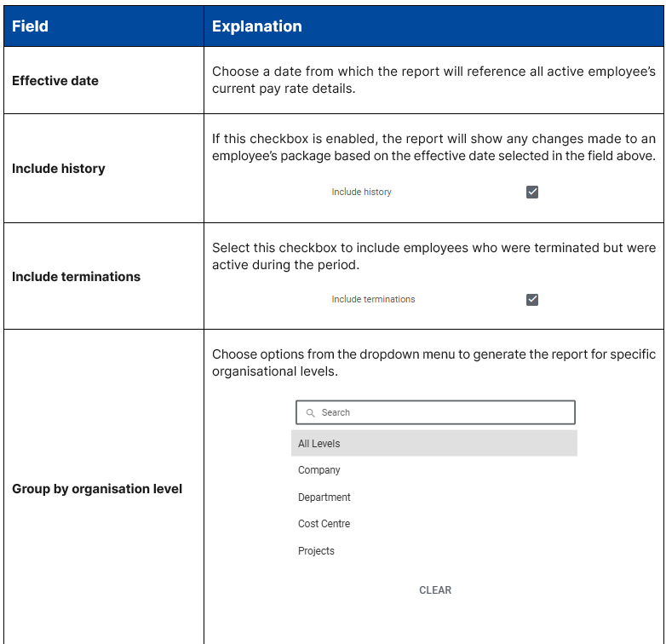Click the Group by organisation level field name
Viewport: 666px width, 644px height.
tap(97, 489)
